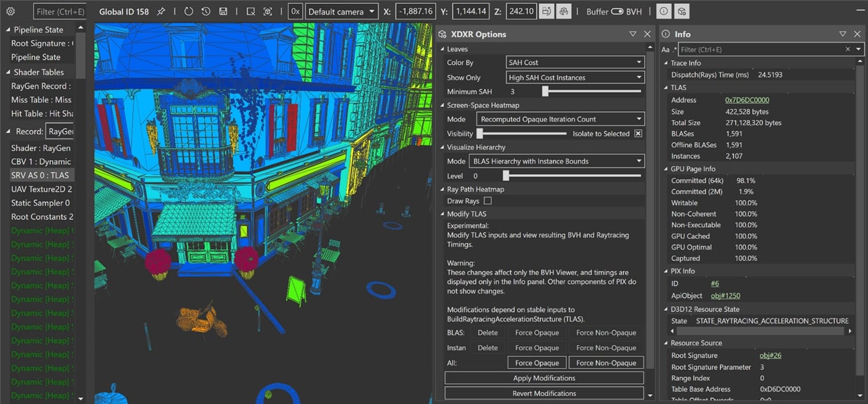Close the XDXR Options panel
The width and height of the screenshot is (868, 404).
648,34
